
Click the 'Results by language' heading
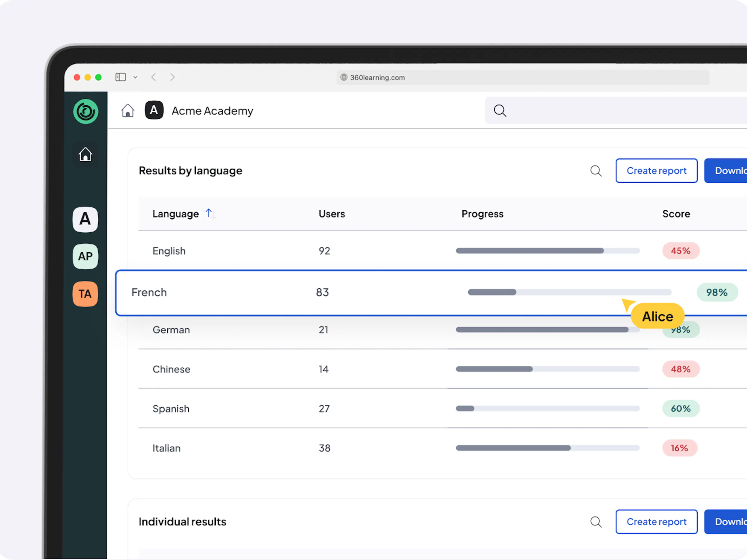coord(190,171)
